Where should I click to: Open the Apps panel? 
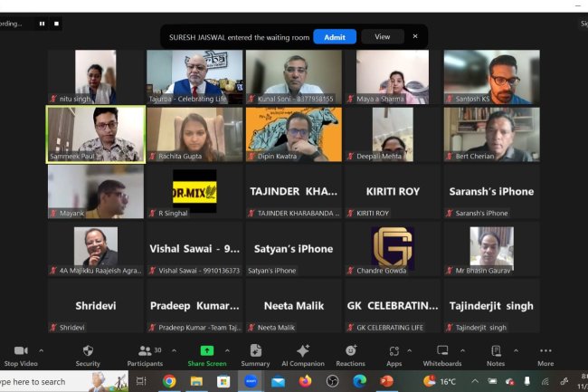click(x=394, y=351)
